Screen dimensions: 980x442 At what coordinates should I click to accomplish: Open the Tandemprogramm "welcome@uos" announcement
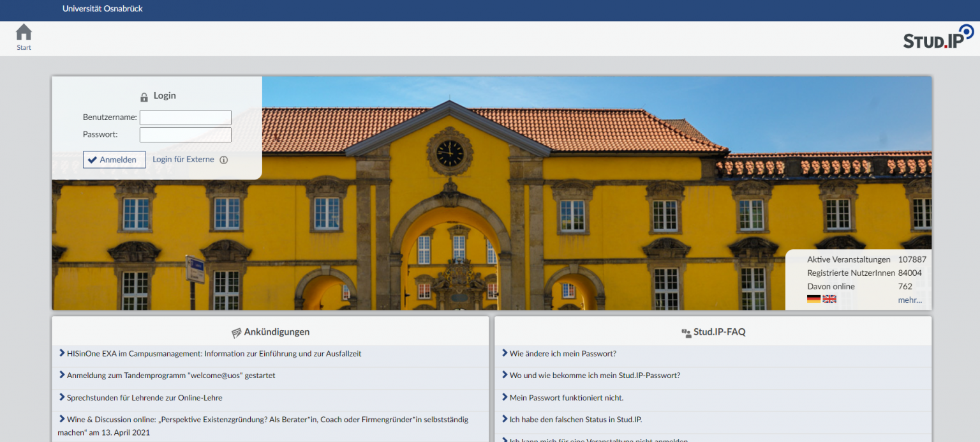pyautogui.click(x=172, y=376)
